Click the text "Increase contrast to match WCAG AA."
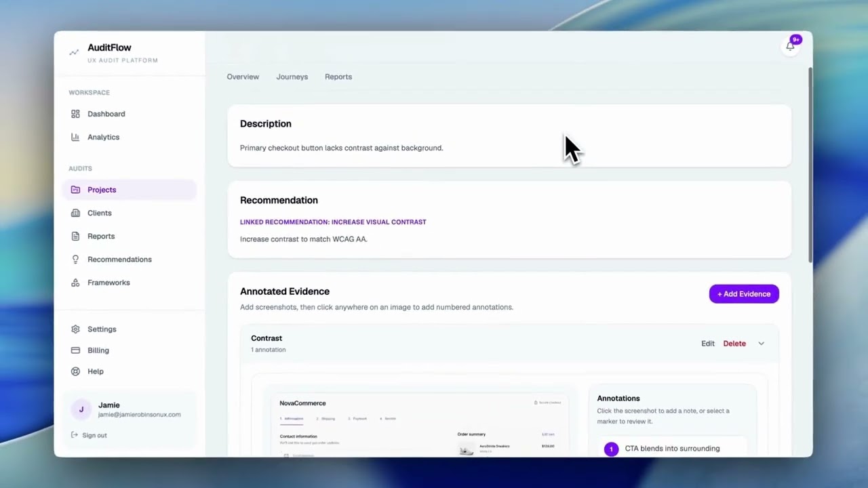 [x=303, y=239]
